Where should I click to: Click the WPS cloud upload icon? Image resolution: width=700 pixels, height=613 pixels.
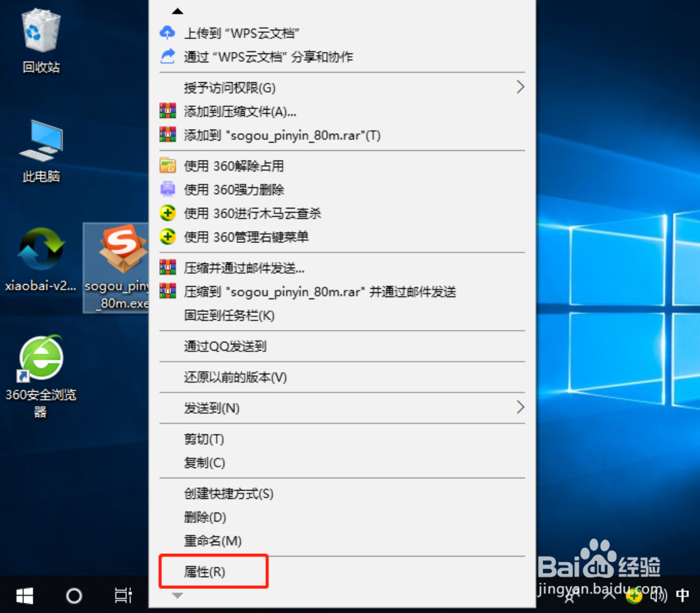167,32
